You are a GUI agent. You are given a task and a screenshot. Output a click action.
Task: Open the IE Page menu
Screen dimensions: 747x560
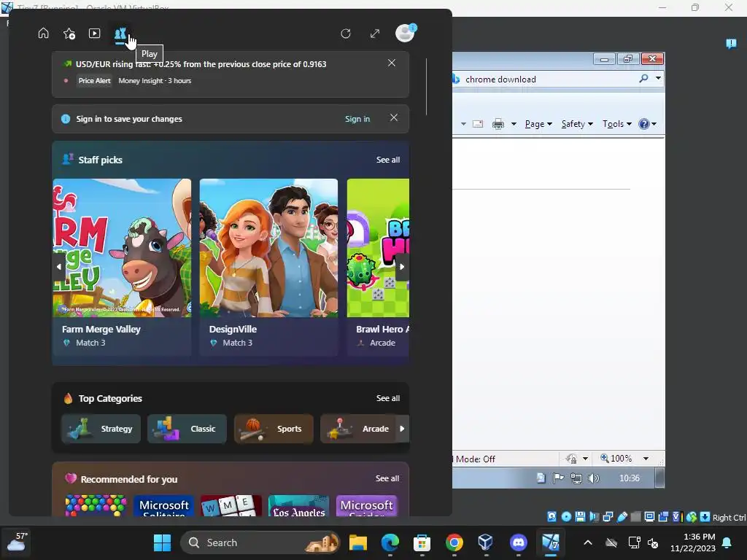point(538,124)
